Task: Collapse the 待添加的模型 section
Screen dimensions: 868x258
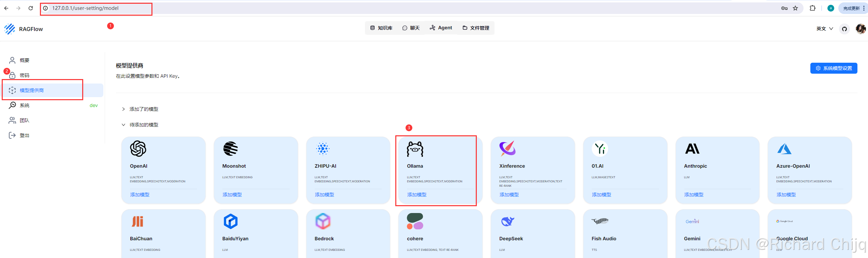Action: tap(140, 125)
